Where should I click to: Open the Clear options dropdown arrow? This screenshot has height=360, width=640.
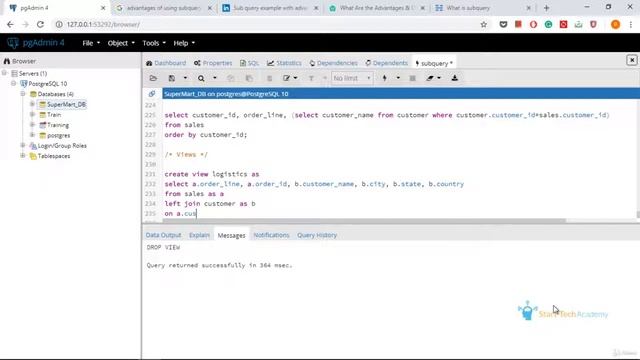pos(439,78)
